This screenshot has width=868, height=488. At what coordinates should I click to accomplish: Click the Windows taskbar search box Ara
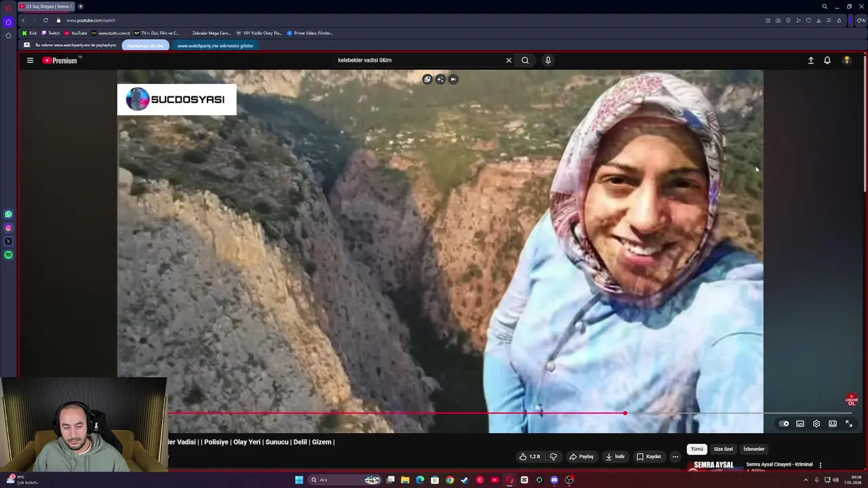[345, 480]
